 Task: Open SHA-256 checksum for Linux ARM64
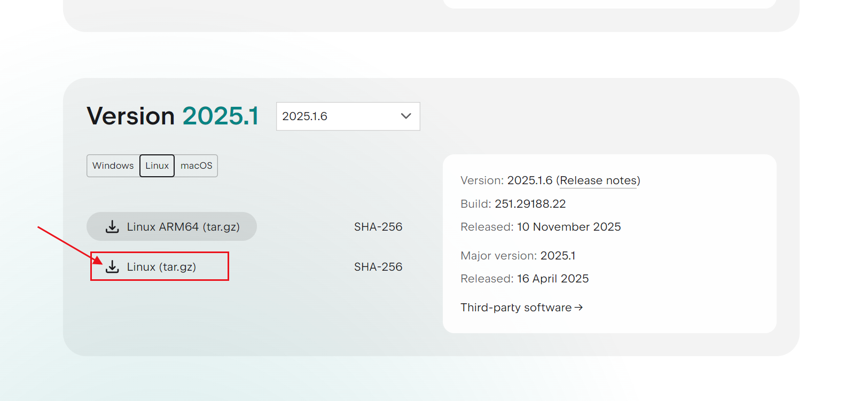378,227
